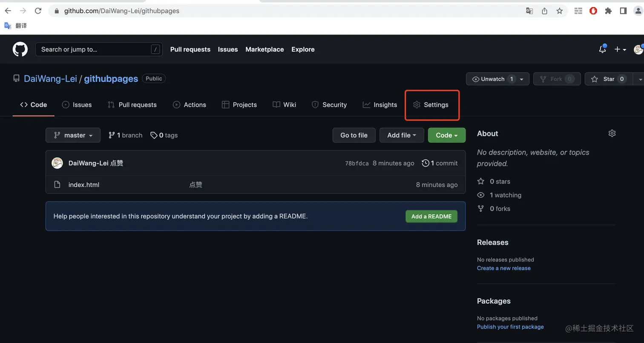Open Marketplace in top header
Image resolution: width=644 pixels, height=343 pixels.
point(264,49)
